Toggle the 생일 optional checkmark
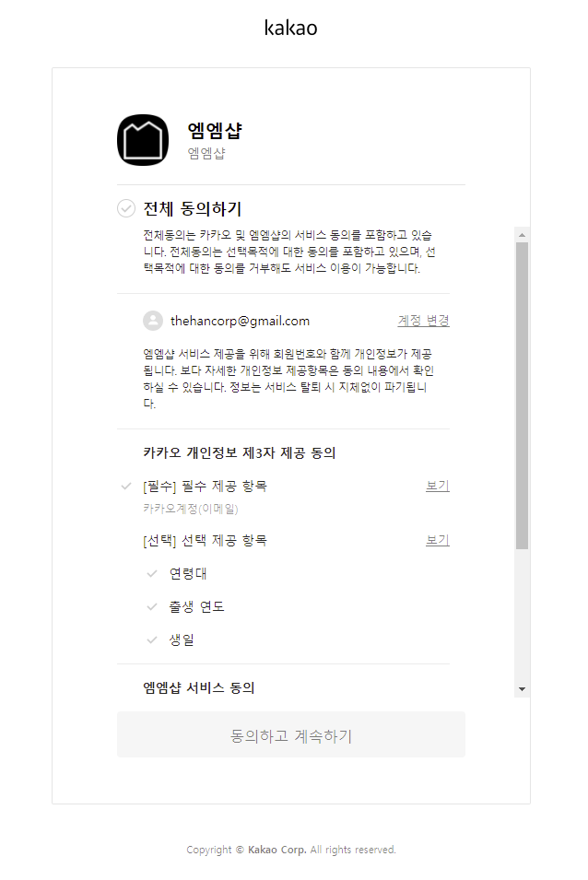 [x=151, y=639]
